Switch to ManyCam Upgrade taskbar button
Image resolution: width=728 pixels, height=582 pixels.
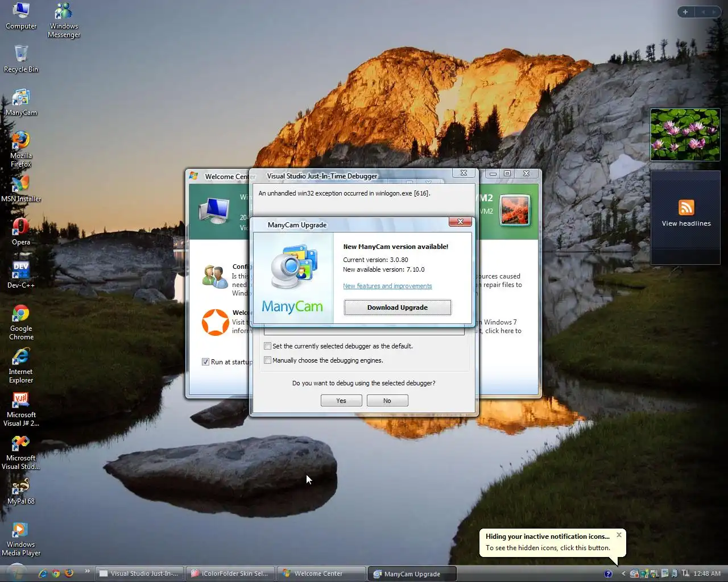(412, 573)
